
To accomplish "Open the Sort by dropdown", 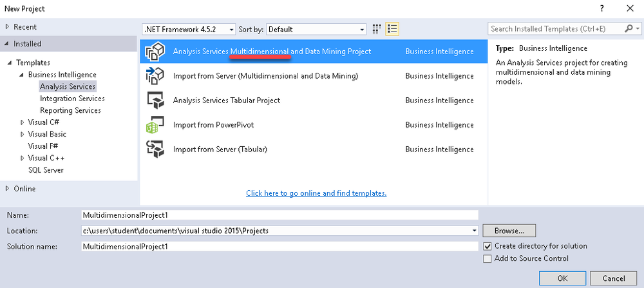I will 316,30.
